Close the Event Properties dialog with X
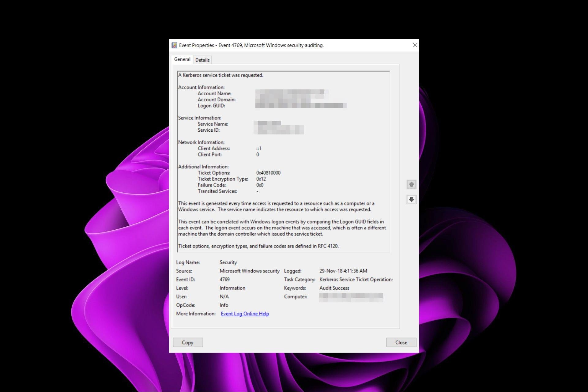 [x=415, y=45]
